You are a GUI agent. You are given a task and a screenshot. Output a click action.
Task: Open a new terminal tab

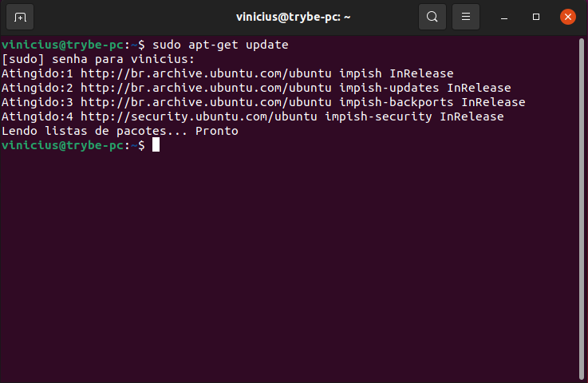pyautogui.click(x=20, y=17)
